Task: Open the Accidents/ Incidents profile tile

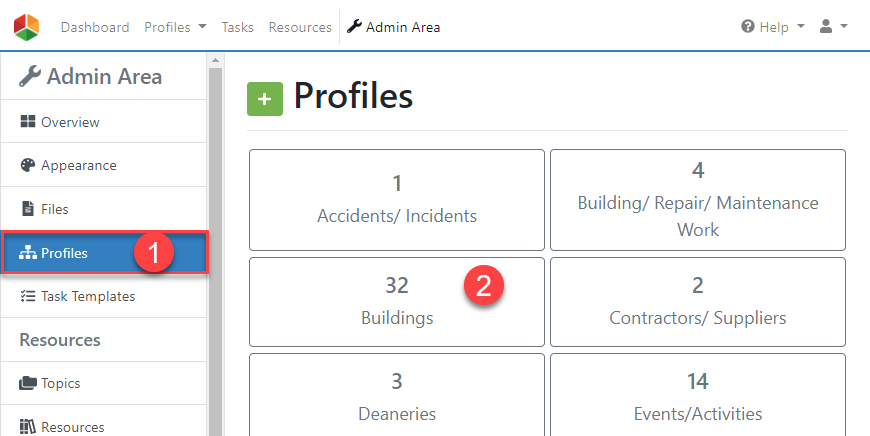Action: [397, 200]
